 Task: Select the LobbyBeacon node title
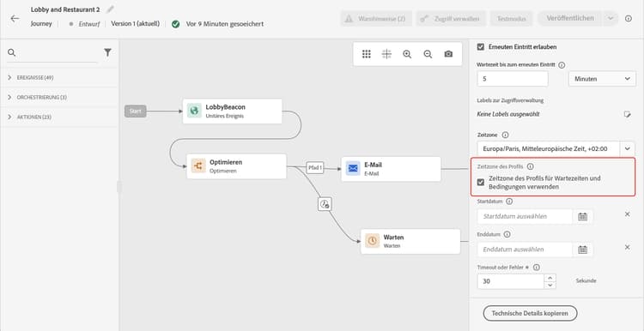[x=226, y=107]
